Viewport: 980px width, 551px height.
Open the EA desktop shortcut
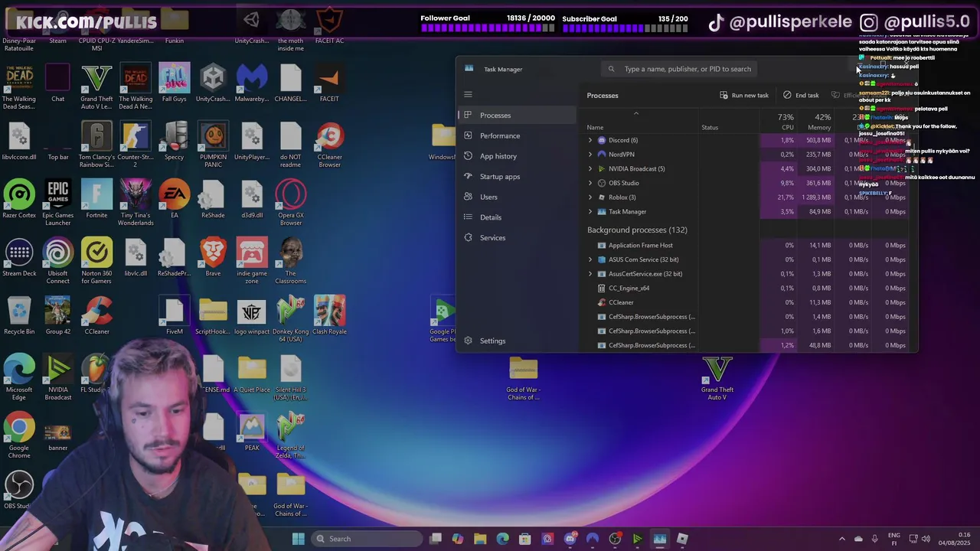click(174, 200)
